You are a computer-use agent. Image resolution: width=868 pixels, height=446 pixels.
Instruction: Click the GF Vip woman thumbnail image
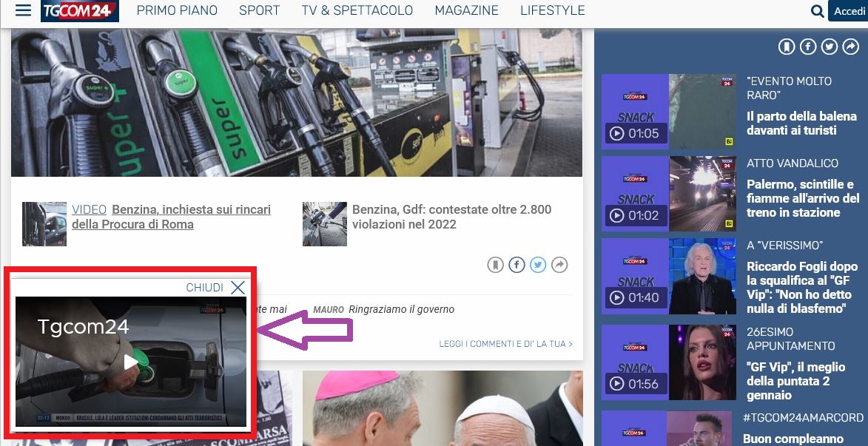[x=702, y=362]
